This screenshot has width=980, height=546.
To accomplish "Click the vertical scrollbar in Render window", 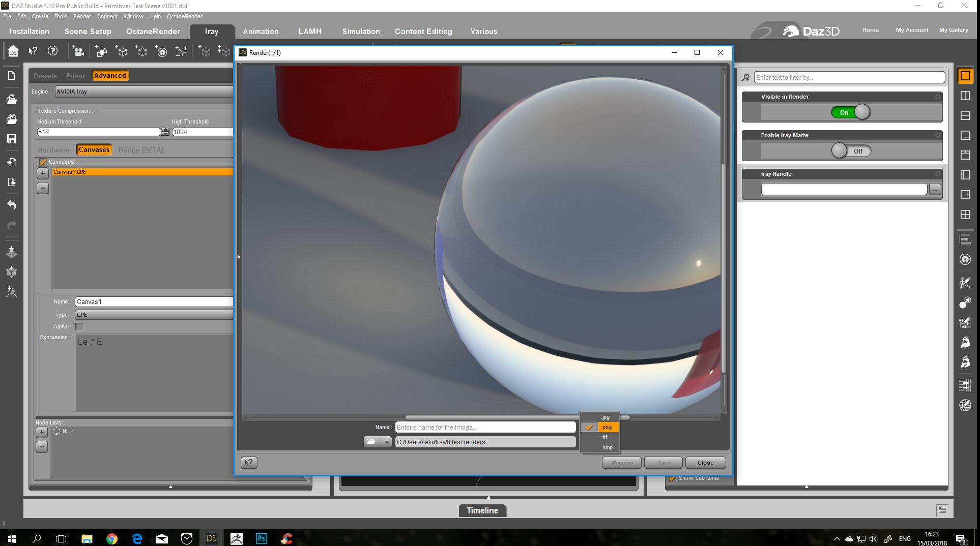I will (x=723, y=268).
